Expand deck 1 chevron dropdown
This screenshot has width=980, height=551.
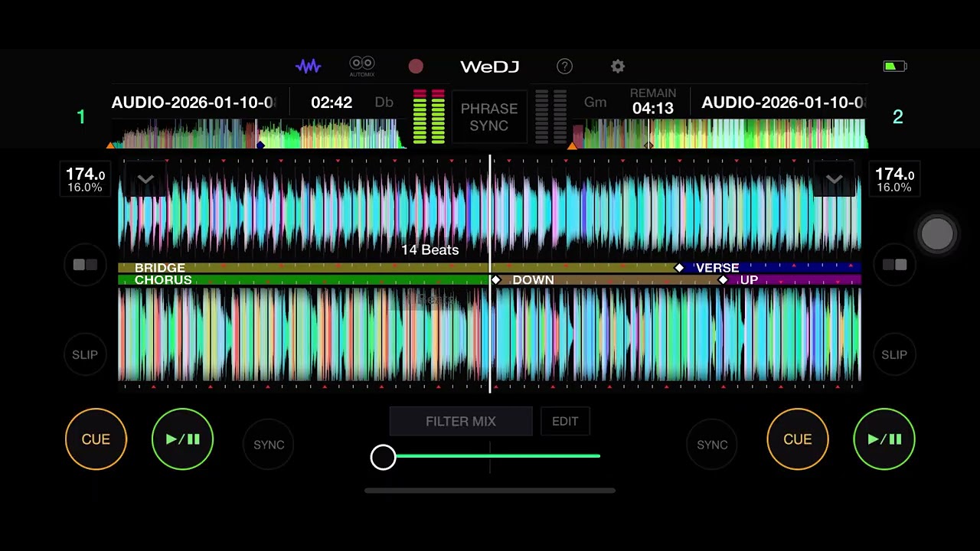pyautogui.click(x=145, y=180)
